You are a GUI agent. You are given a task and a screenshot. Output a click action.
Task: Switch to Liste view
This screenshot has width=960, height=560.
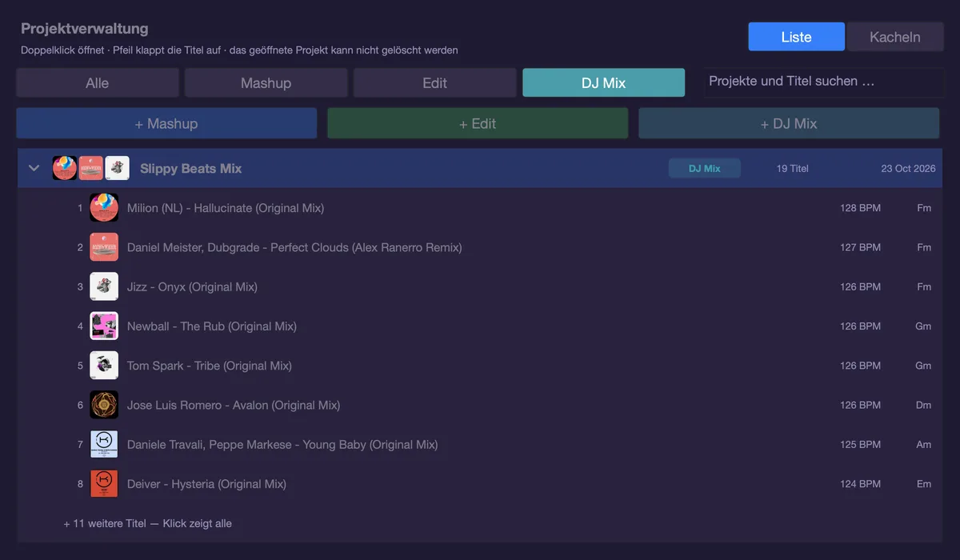point(796,37)
